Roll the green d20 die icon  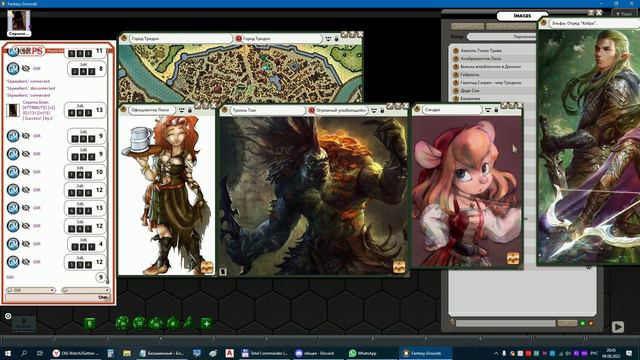pyautogui.click(x=122, y=323)
